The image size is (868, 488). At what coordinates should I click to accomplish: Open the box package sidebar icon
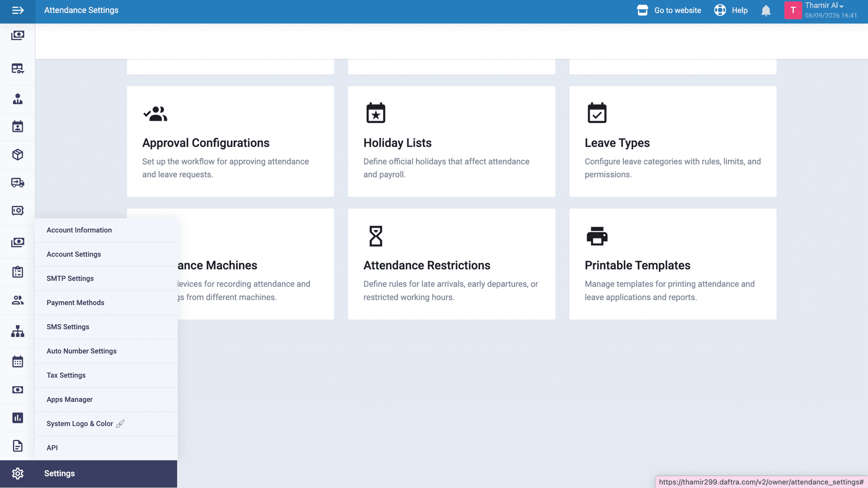tap(18, 155)
